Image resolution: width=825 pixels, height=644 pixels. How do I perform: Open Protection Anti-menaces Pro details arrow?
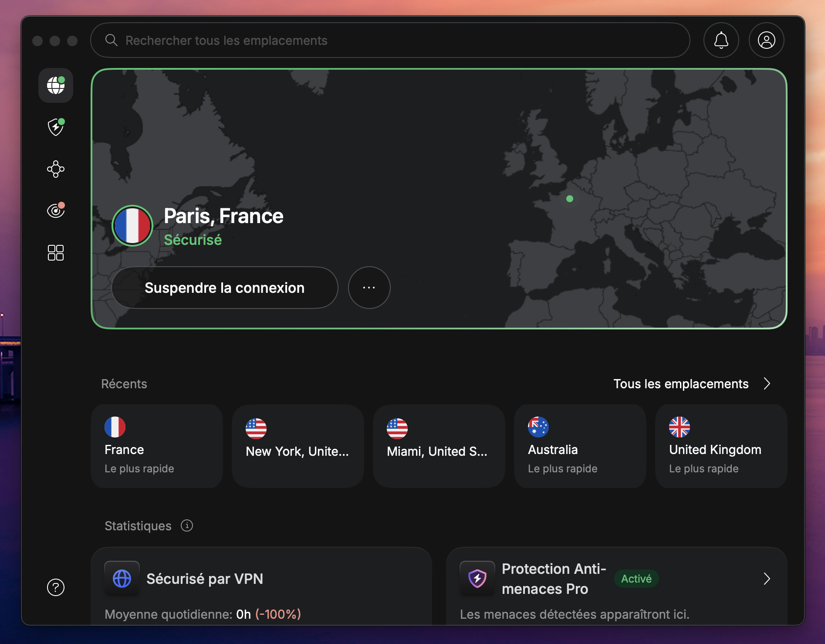click(x=767, y=579)
